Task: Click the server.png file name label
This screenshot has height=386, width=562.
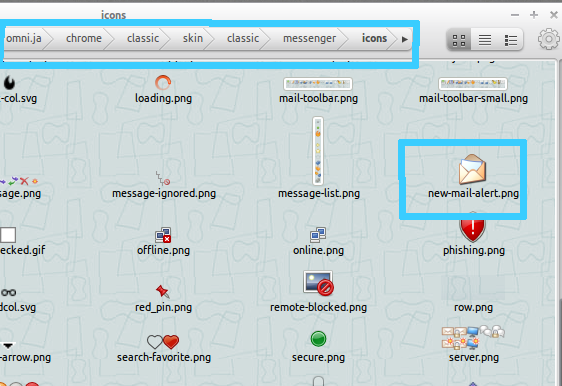Action: 473,357
